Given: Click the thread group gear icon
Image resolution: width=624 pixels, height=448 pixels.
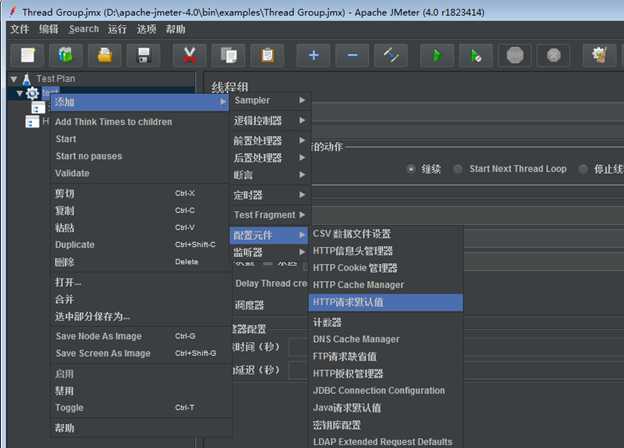Looking at the screenshot, I should (32, 93).
